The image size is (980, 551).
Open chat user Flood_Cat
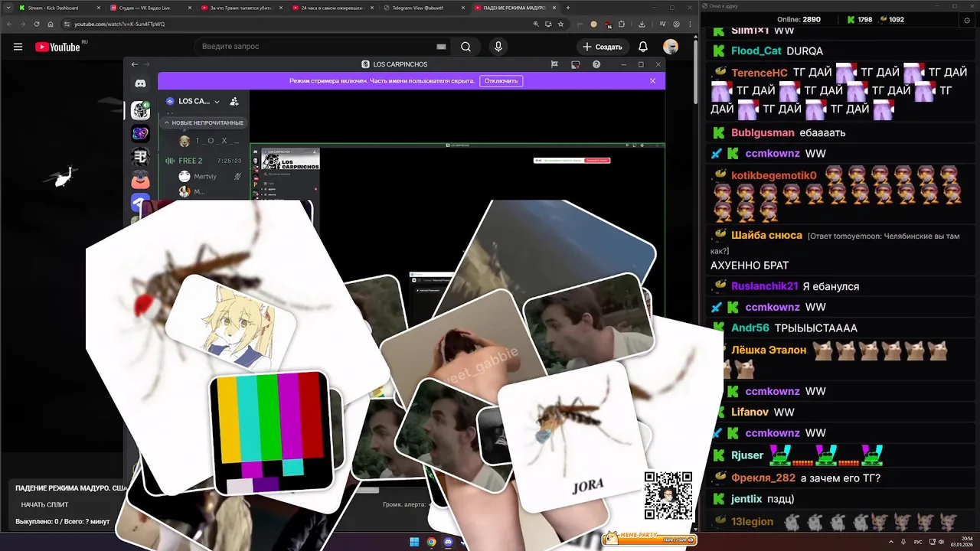756,51
